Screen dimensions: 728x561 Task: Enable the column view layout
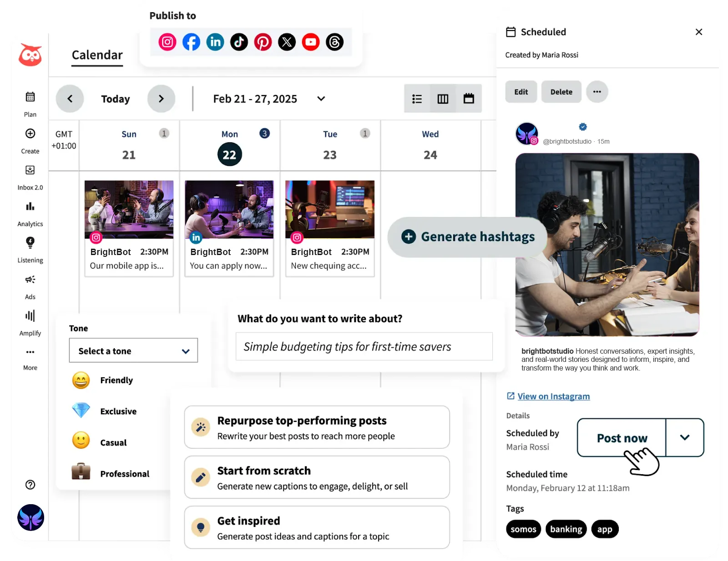point(443,99)
